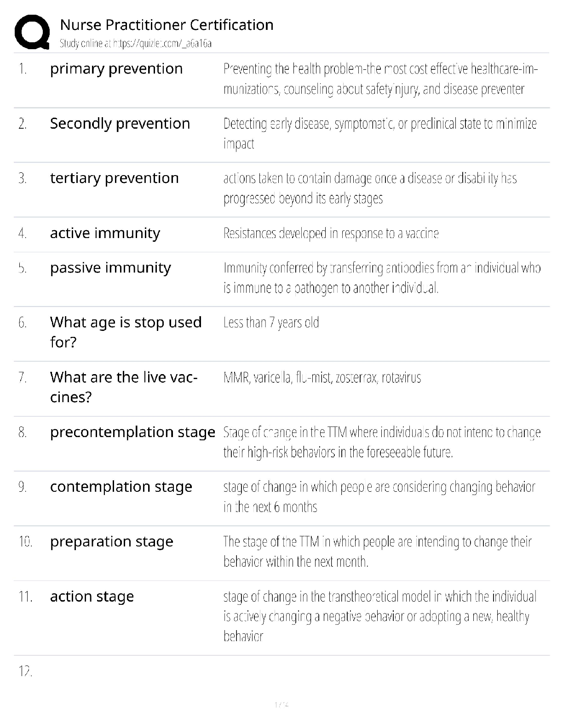Open the quizlet.com study link

coord(135,44)
